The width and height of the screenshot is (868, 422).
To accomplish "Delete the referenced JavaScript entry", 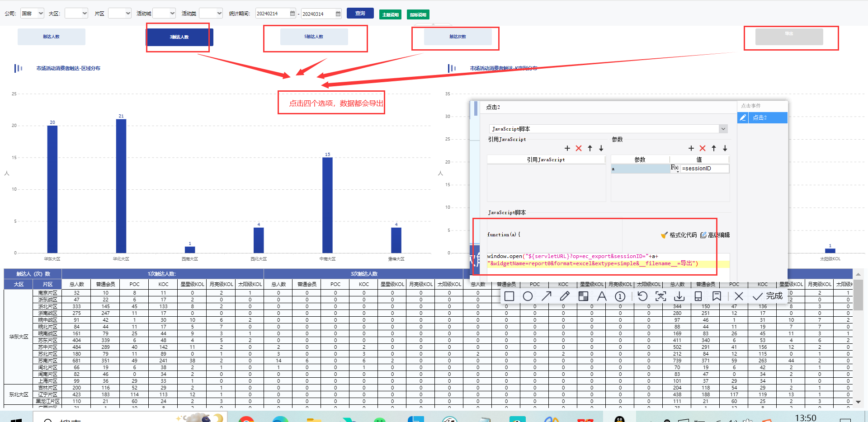I will tap(579, 148).
